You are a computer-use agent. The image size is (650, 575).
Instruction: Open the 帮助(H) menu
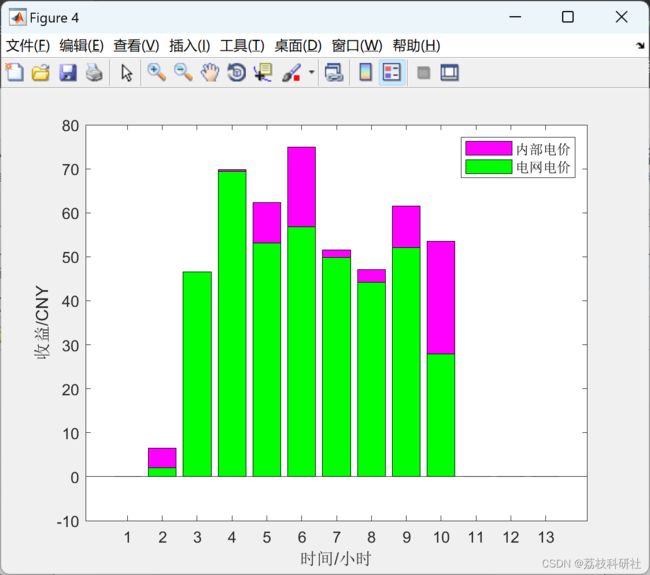416,46
